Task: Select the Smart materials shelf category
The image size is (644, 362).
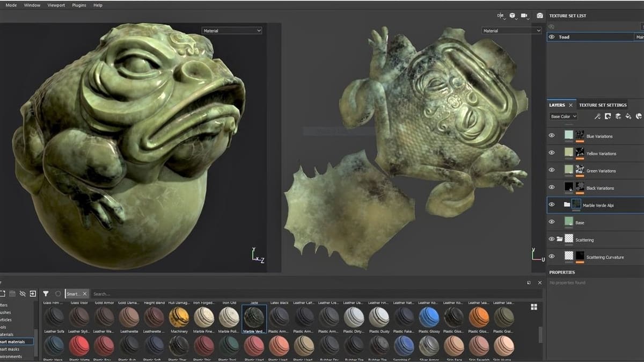Action: (x=16, y=342)
